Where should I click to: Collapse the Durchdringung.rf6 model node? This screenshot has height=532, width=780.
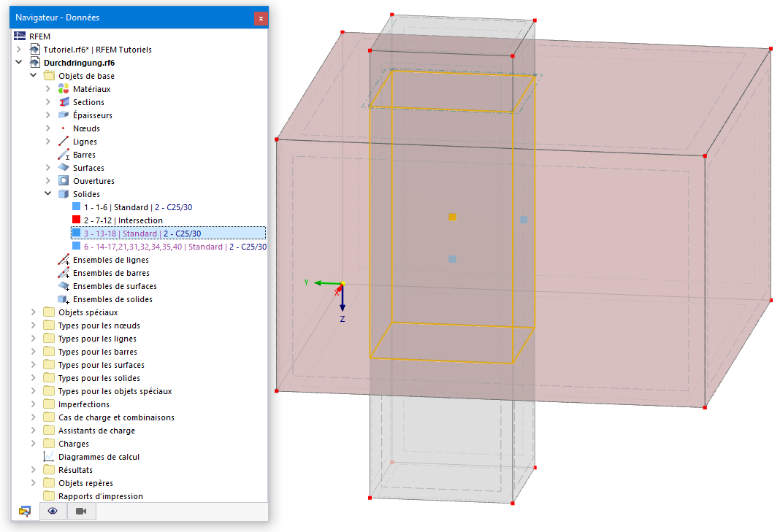click(18, 62)
